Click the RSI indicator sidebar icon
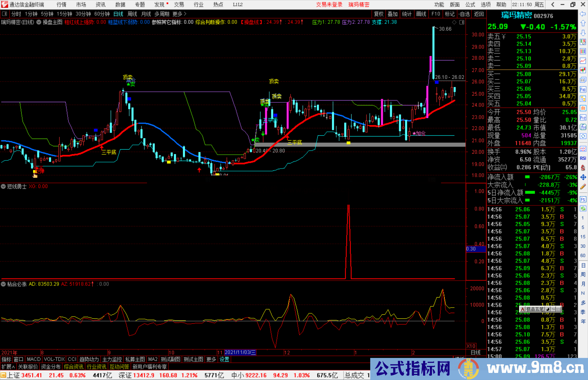The width and height of the screenshot is (588, 380). 583,158
